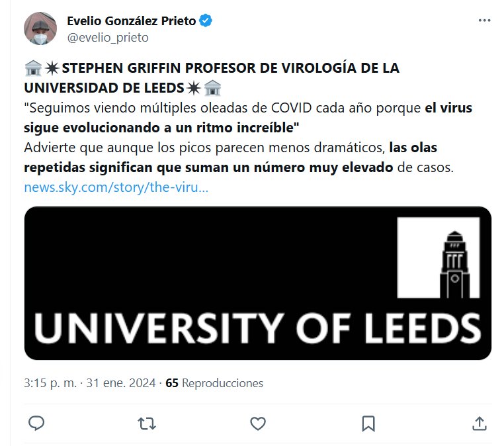Repost the tweet with the retweet icon

click(x=147, y=423)
